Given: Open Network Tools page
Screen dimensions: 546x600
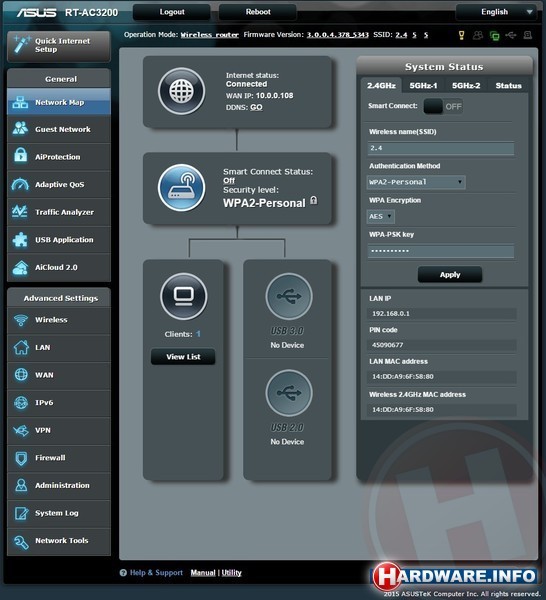Looking at the screenshot, I should pos(59,541).
